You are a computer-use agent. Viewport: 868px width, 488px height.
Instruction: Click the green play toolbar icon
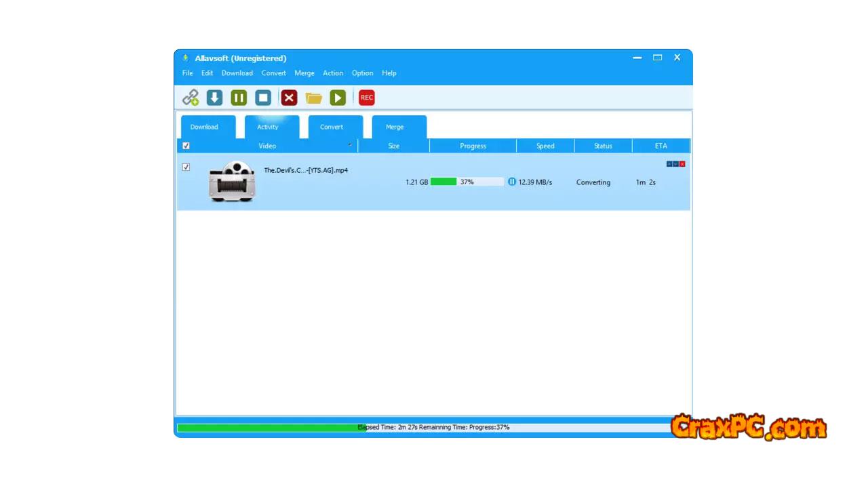(x=338, y=98)
